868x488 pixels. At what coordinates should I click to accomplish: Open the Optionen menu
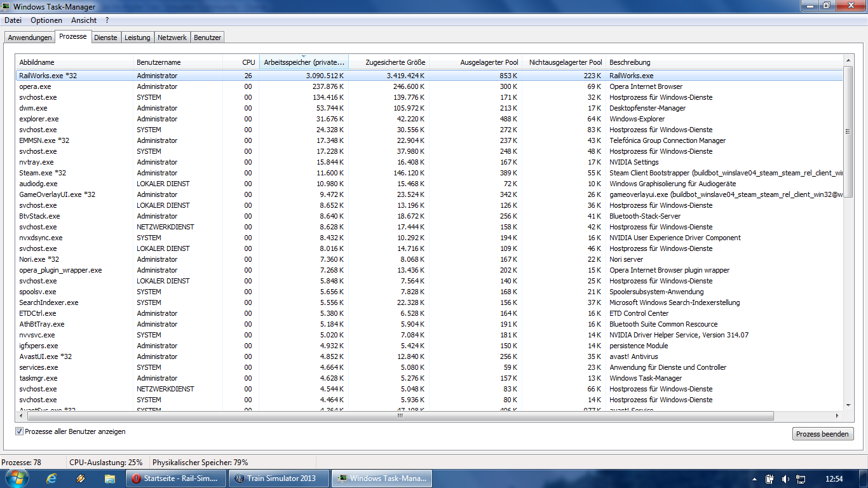46,20
